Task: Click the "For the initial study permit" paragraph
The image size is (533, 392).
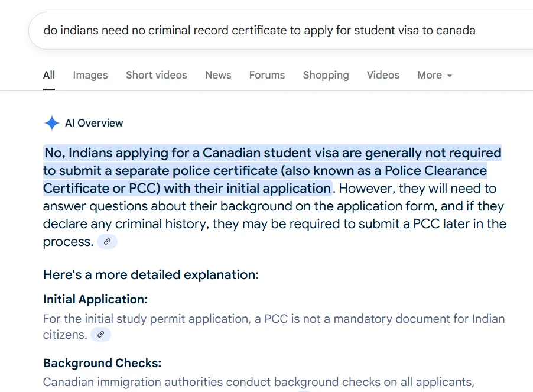Action: coord(274,319)
